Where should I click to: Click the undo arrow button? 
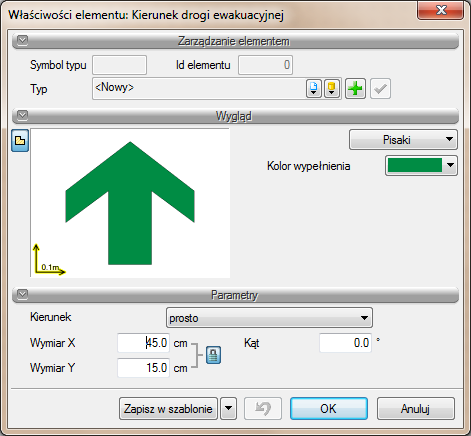(263, 408)
